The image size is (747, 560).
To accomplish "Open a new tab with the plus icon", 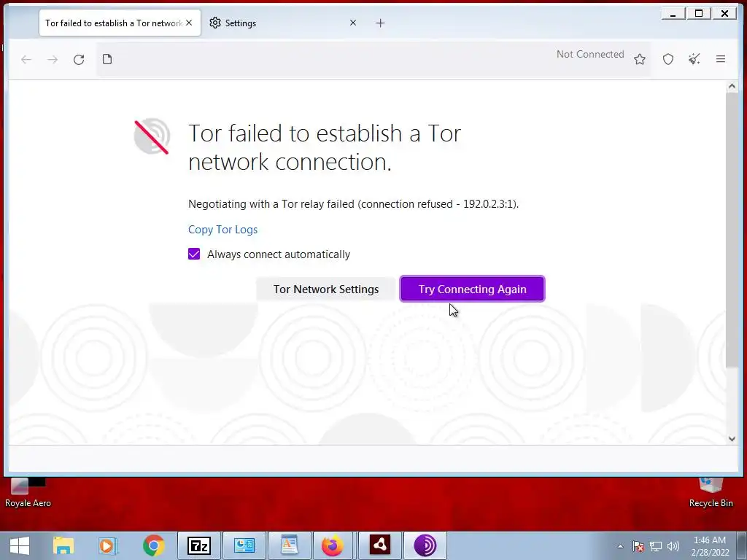I will [380, 23].
